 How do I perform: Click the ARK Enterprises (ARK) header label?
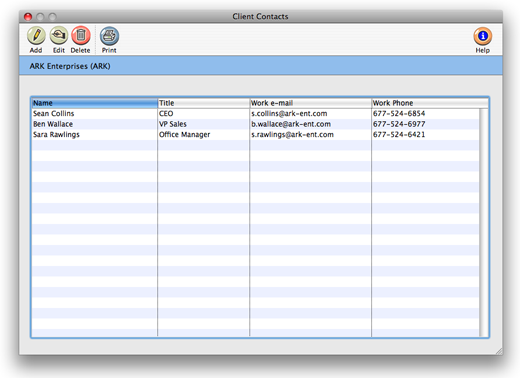click(70, 66)
